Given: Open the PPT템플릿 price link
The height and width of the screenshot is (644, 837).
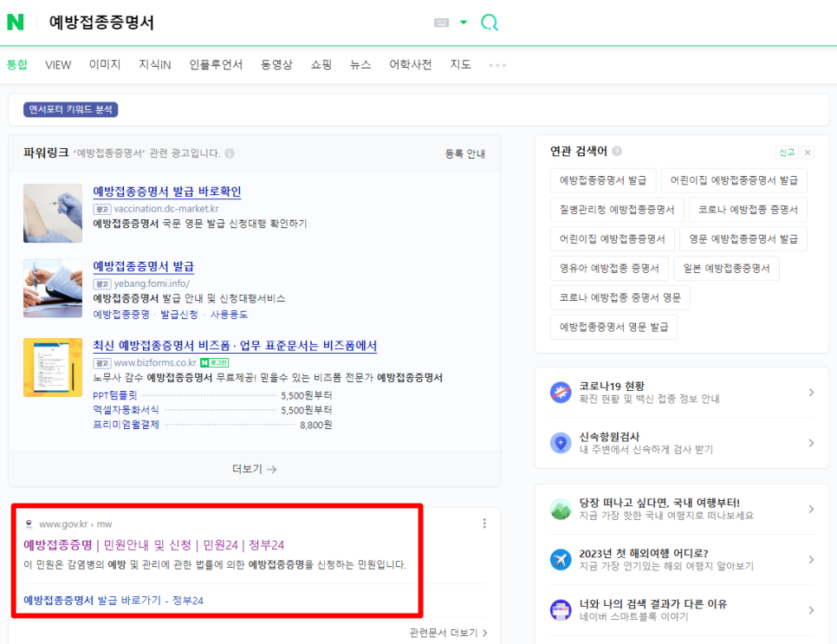Looking at the screenshot, I should (x=114, y=395).
